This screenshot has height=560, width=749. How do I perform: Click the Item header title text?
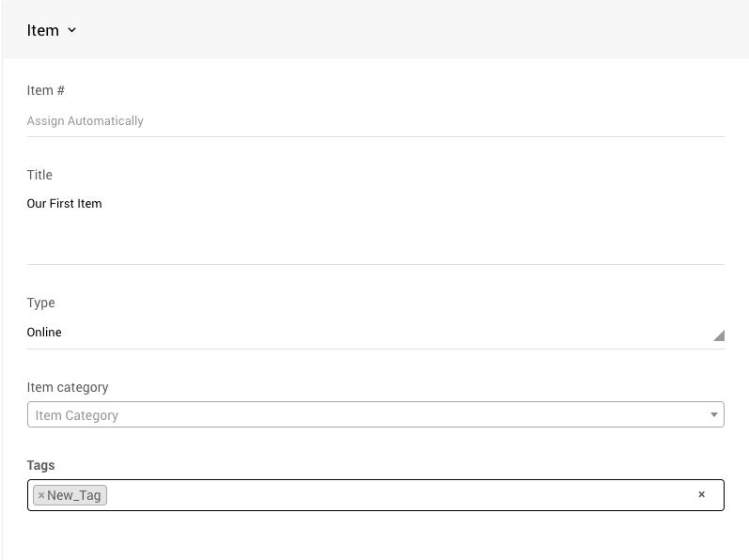(42, 30)
